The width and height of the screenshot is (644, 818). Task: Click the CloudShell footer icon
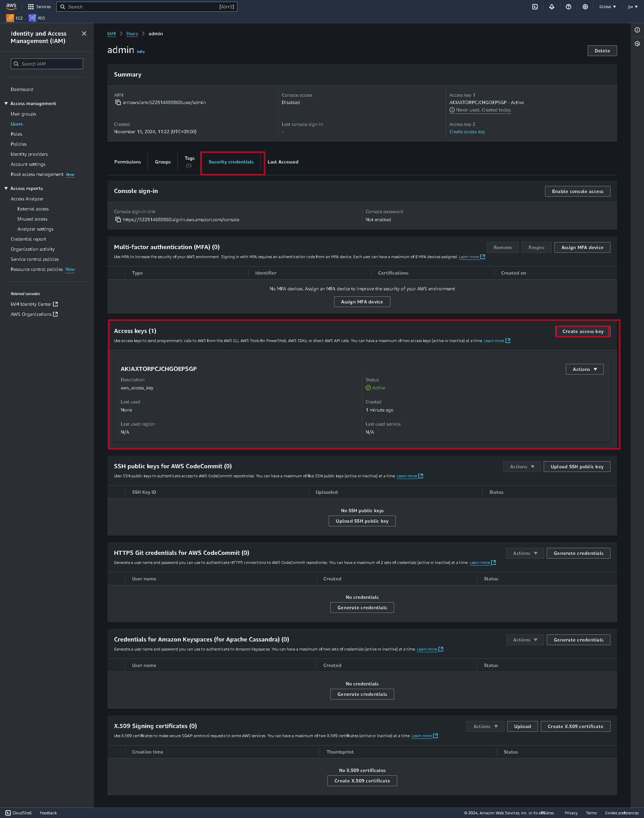8,813
